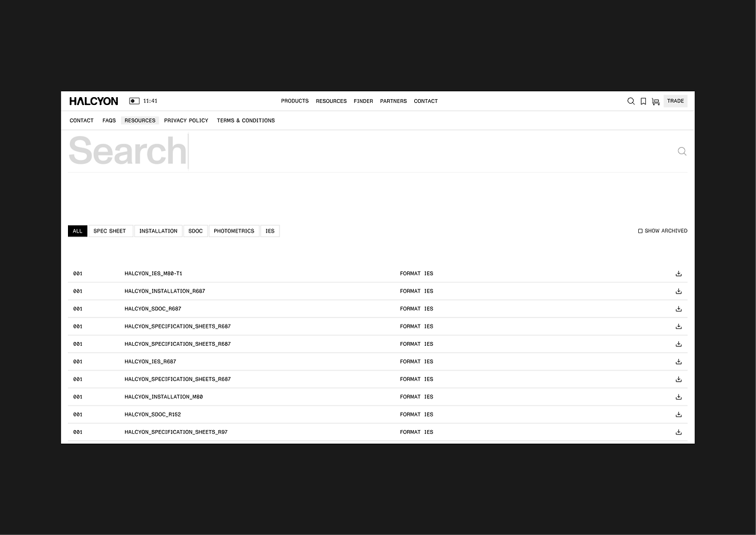
Task: Go to Finder in top navigation
Action: click(363, 101)
